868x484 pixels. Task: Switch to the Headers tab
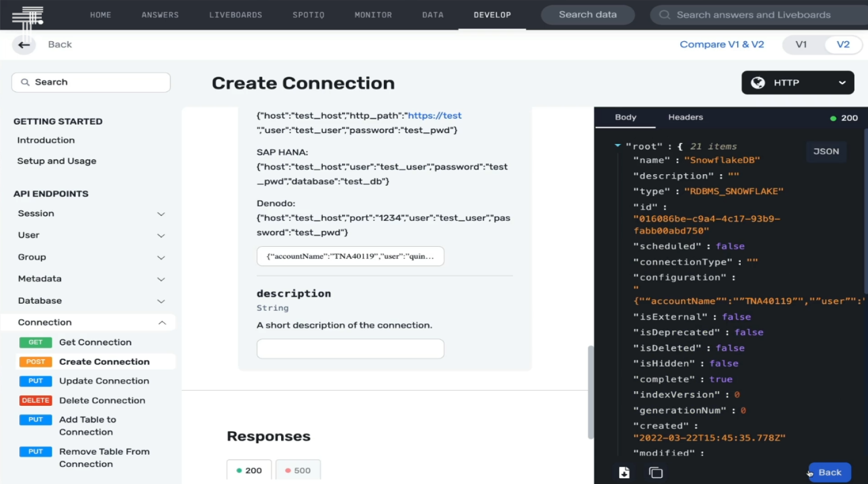[685, 117]
